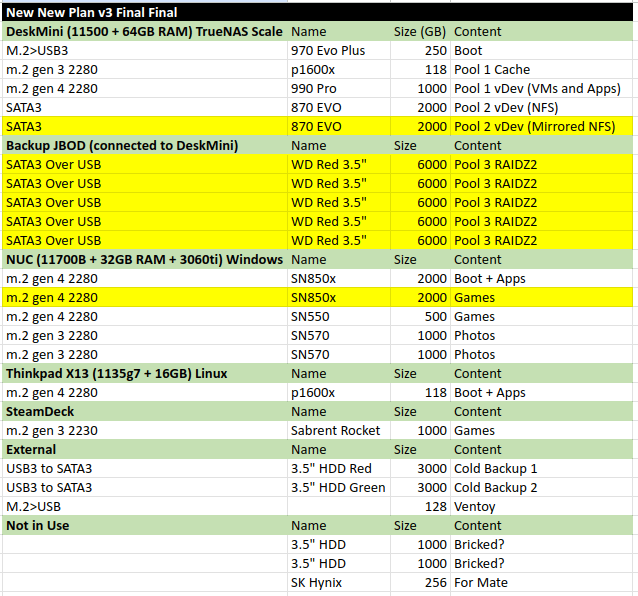The image size is (638, 596).
Task: Click '870 EVO' in the Pool 2 vDev (NFS) row
Action: point(339,107)
